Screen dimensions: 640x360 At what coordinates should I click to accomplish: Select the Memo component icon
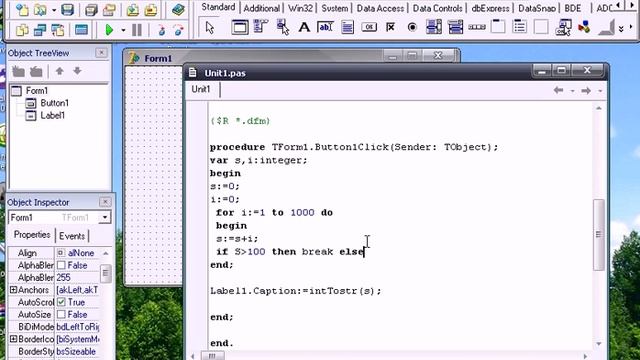coord(347,27)
